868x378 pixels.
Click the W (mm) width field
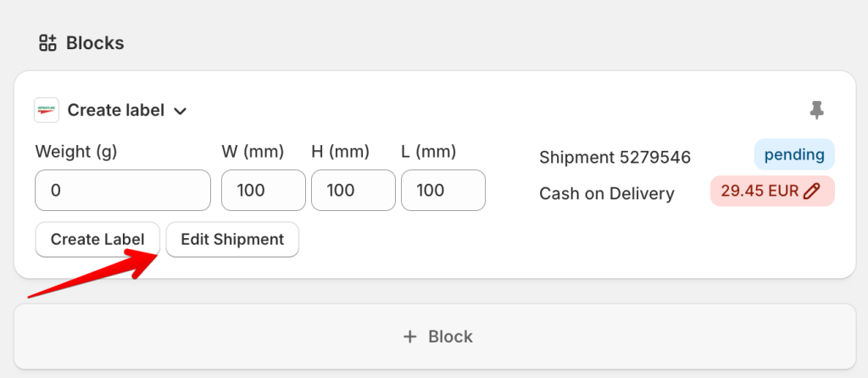pyautogui.click(x=264, y=191)
